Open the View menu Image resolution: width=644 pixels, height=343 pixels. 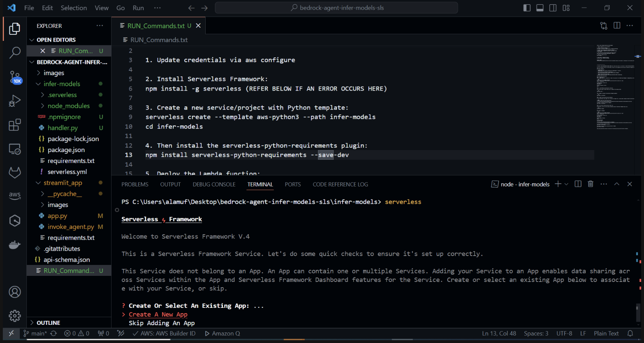coord(101,8)
